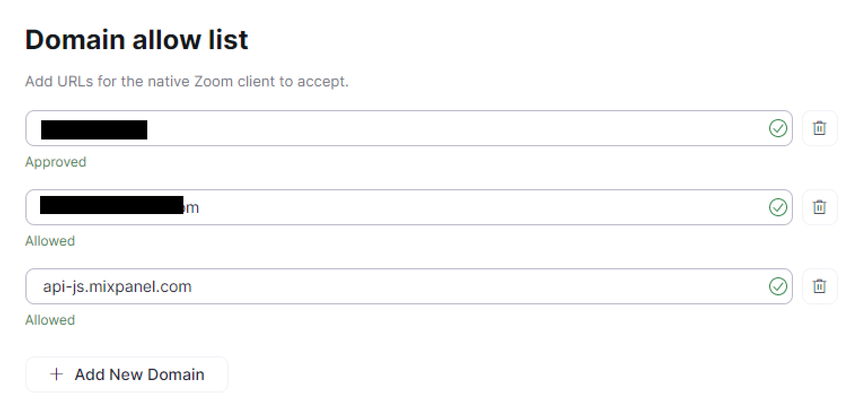Click the 'Add New Domain' label text
This screenshot has height=410, width=868.
point(139,374)
